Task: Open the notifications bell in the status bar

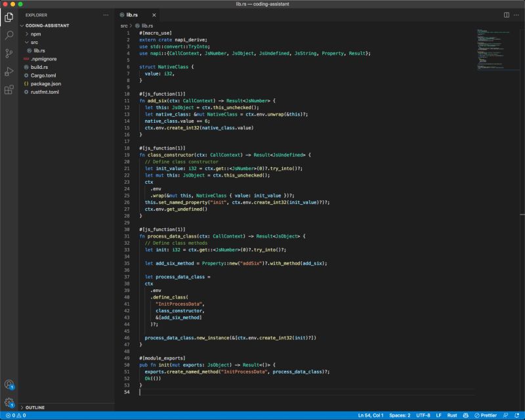Action: coord(518,415)
